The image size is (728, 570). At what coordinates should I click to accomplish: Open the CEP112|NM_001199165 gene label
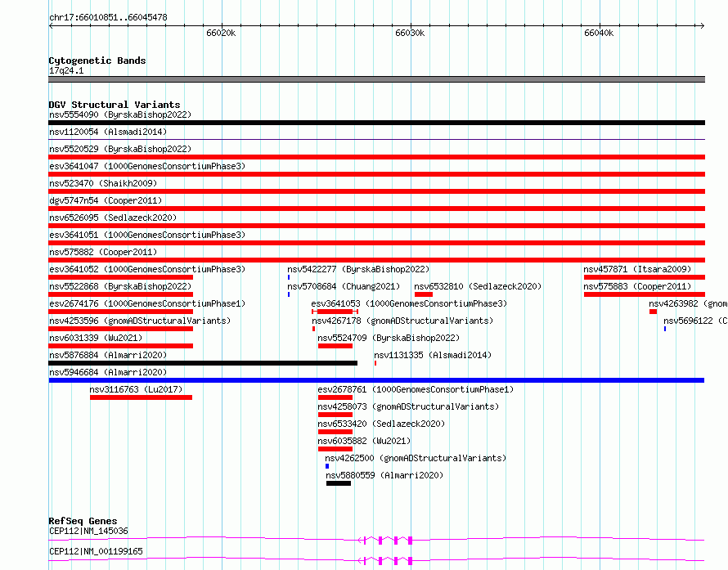click(96, 551)
